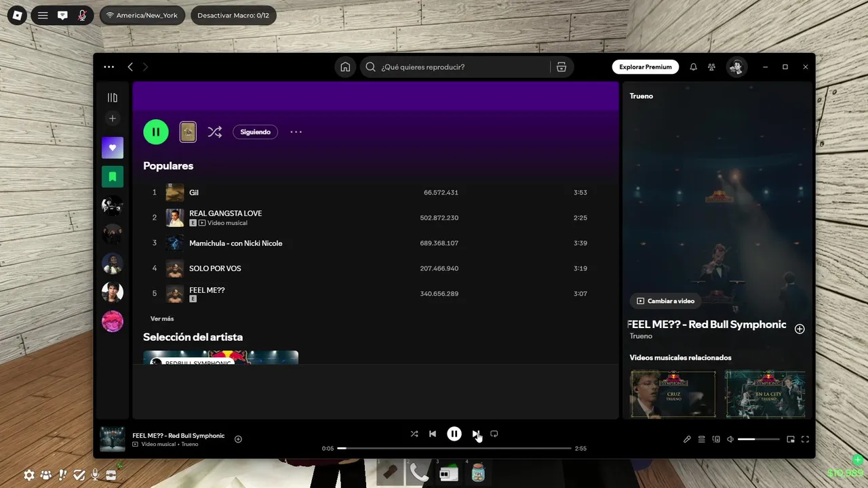868x488 pixels.
Task: Toggle the Siguiendo follow button
Action: point(256,132)
